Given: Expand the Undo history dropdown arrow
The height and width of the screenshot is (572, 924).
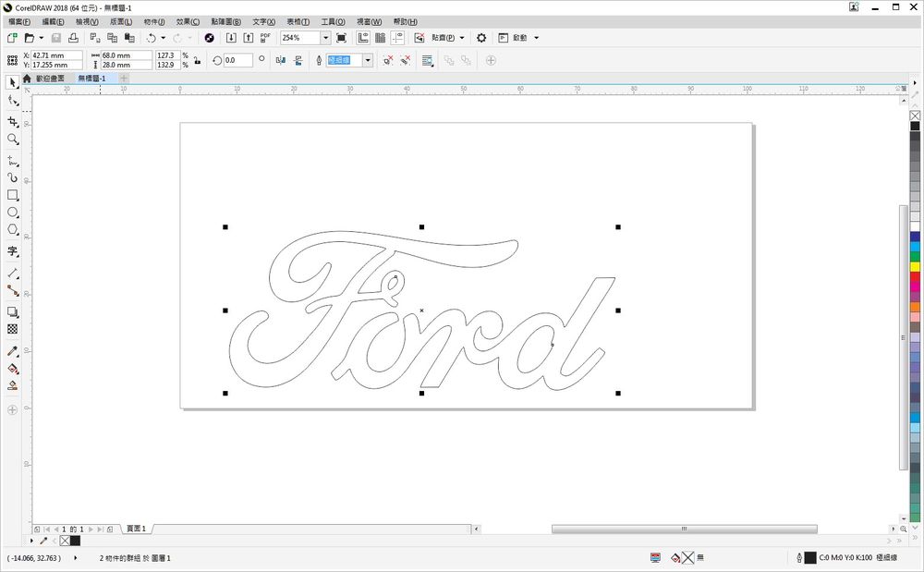Looking at the screenshot, I should [x=164, y=38].
